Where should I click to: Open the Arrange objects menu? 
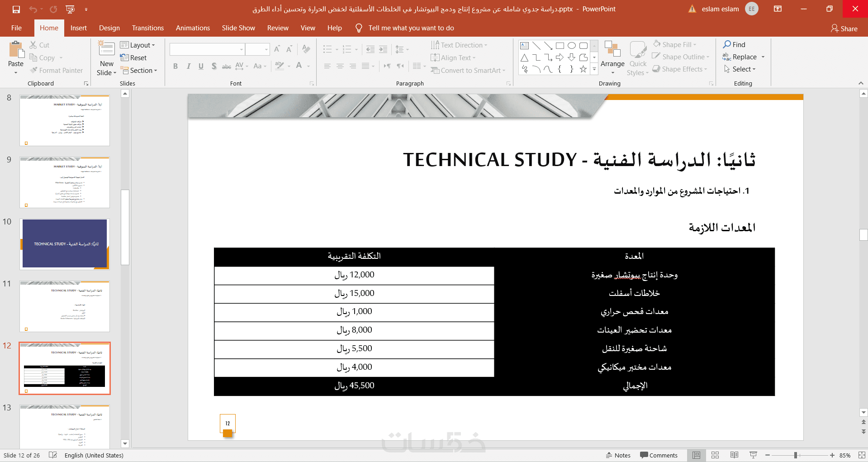[x=612, y=58]
